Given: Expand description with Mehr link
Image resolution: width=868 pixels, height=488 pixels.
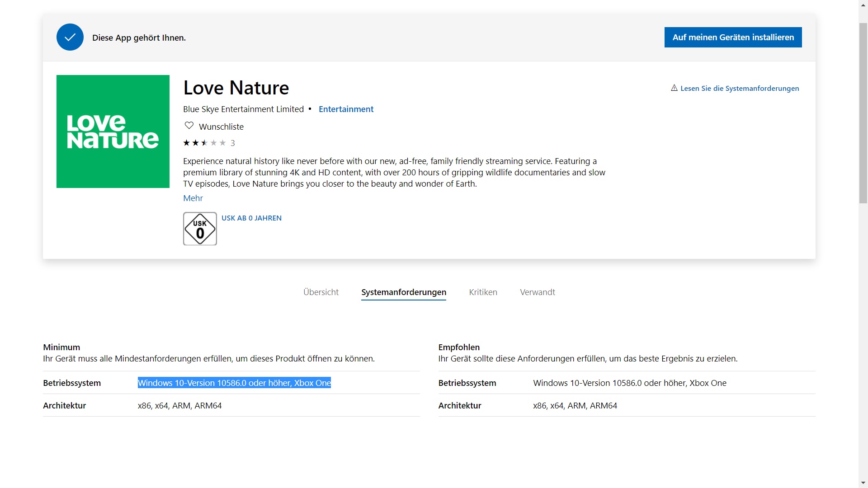Looking at the screenshot, I should point(193,198).
